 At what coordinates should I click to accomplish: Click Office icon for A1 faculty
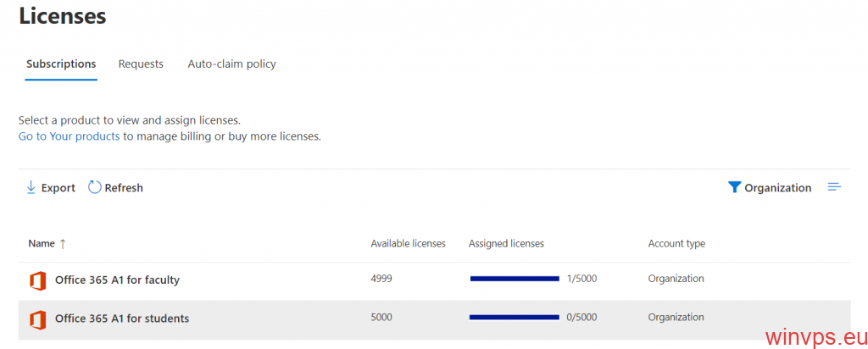click(x=37, y=280)
